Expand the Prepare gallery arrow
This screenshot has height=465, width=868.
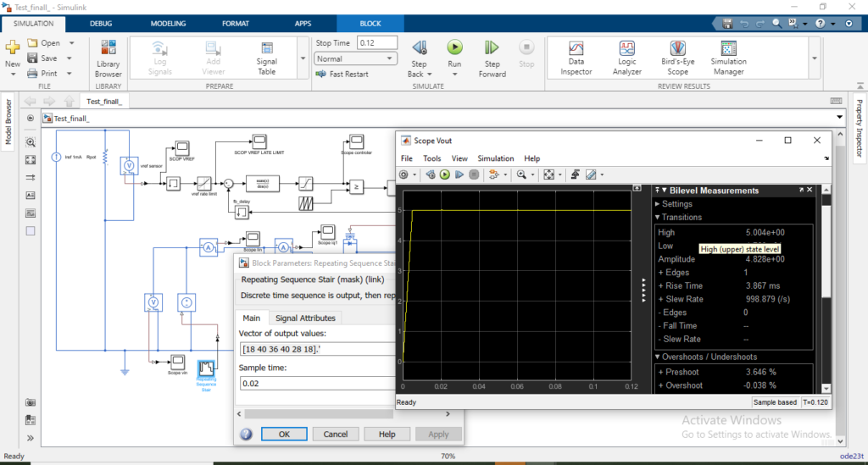(x=303, y=58)
